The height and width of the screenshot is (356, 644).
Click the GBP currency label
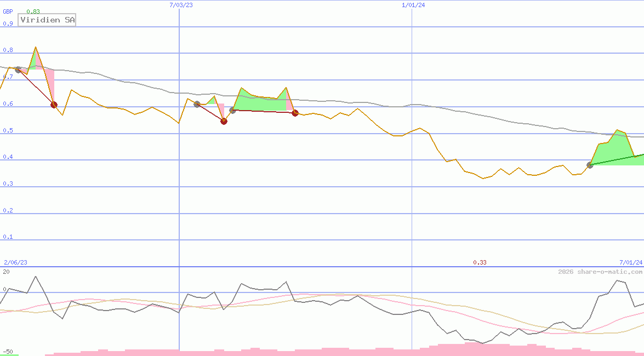pos(8,12)
